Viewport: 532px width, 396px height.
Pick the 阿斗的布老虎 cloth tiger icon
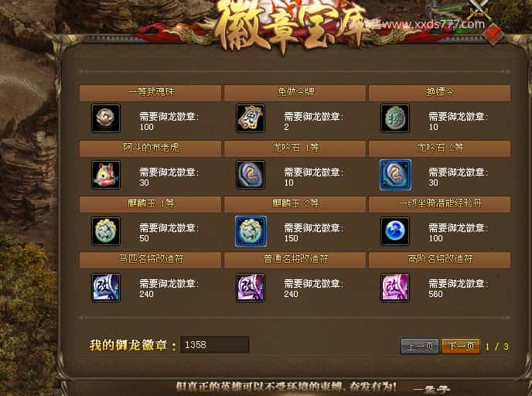[106, 175]
